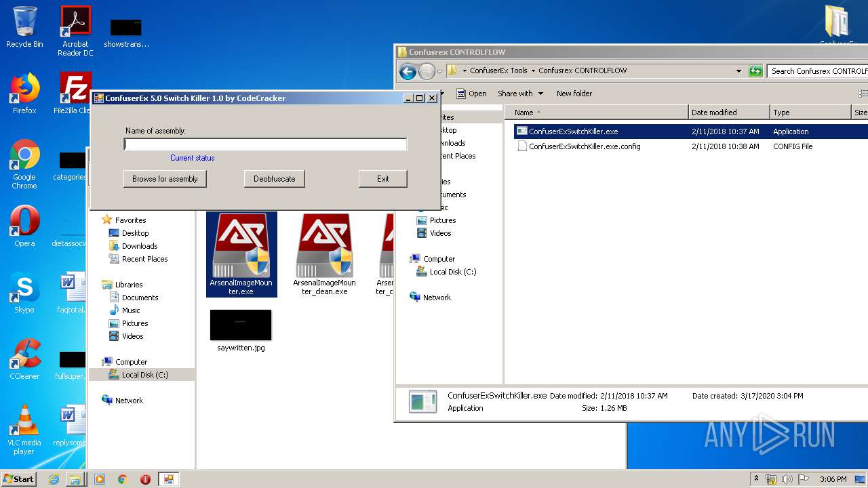Click Favorites in the left explorer window
Screen dimensions: 868x488
coord(124,220)
